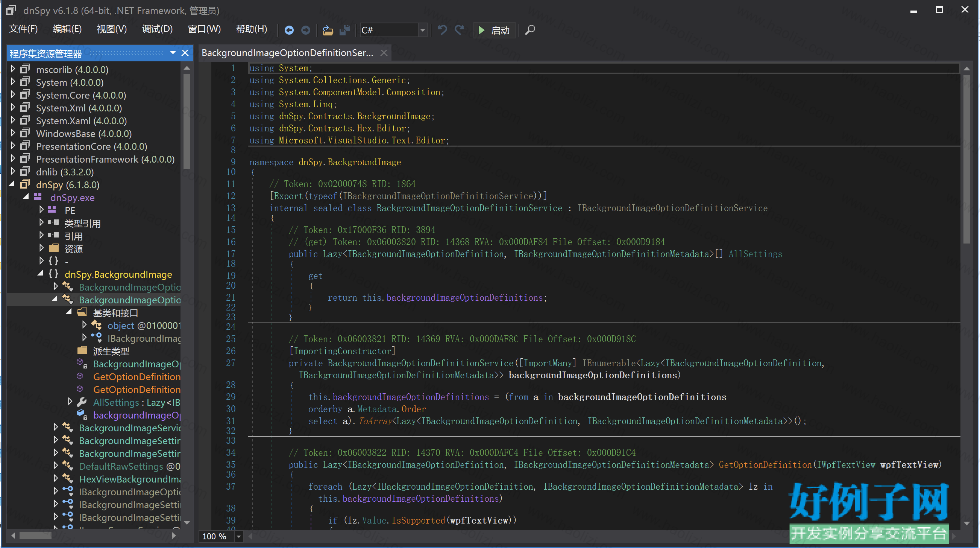
Task: Open the 窗口(W) menu
Action: click(x=204, y=29)
